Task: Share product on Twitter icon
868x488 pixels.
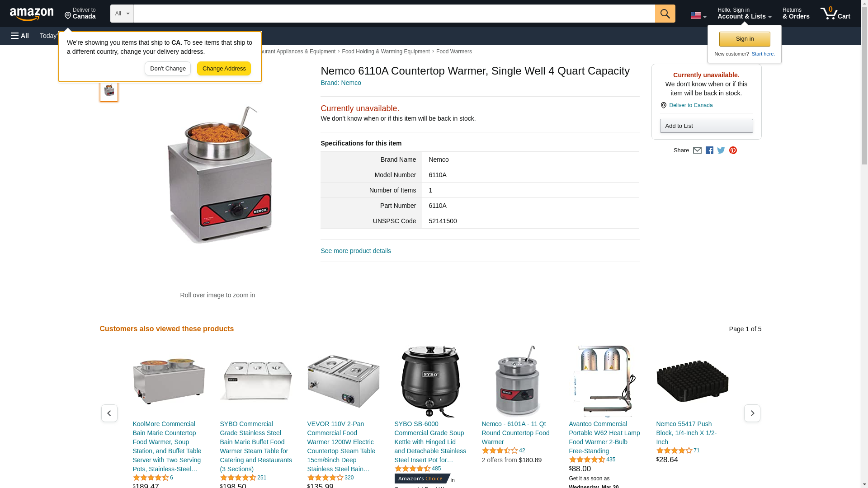Action: click(721, 150)
